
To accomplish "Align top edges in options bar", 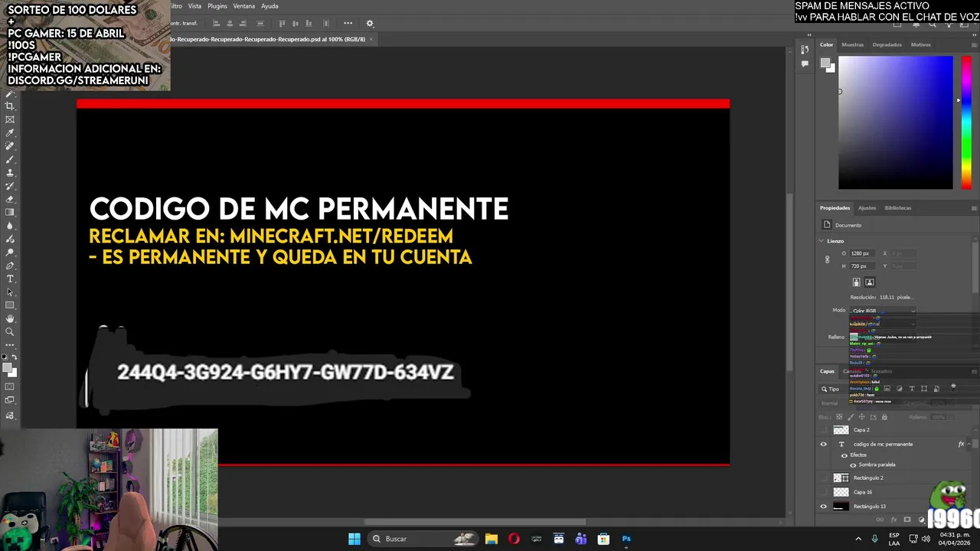I will coord(282,23).
